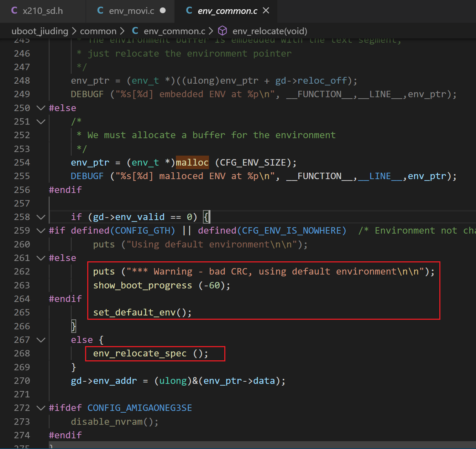Click CFG_ENV_SIZE on line 254

point(253,163)
